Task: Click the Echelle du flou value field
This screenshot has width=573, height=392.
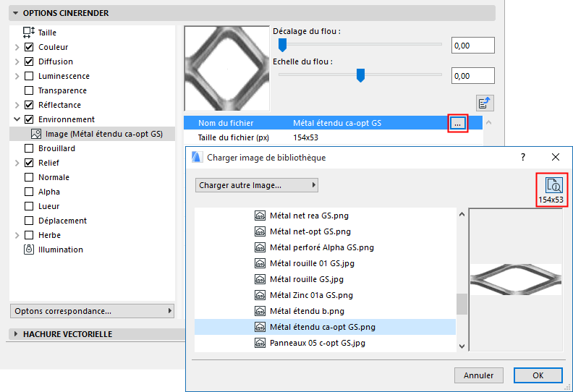Action: pos(473,76)
